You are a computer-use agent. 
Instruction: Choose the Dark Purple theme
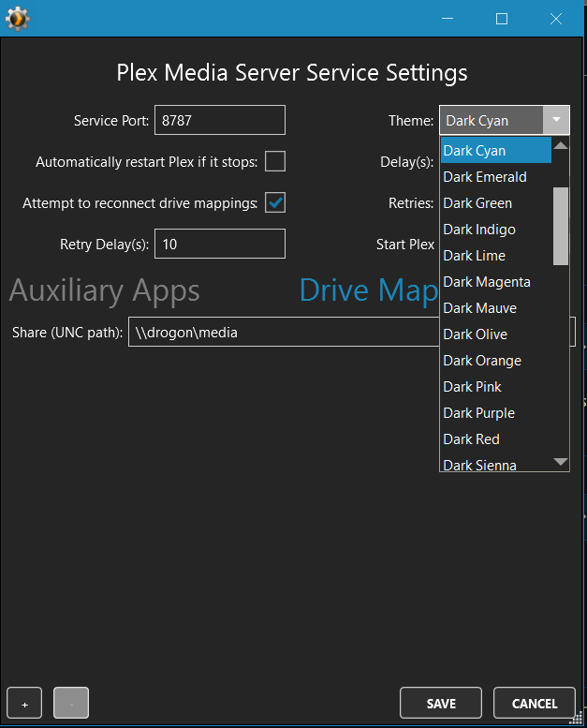[496, 413]
